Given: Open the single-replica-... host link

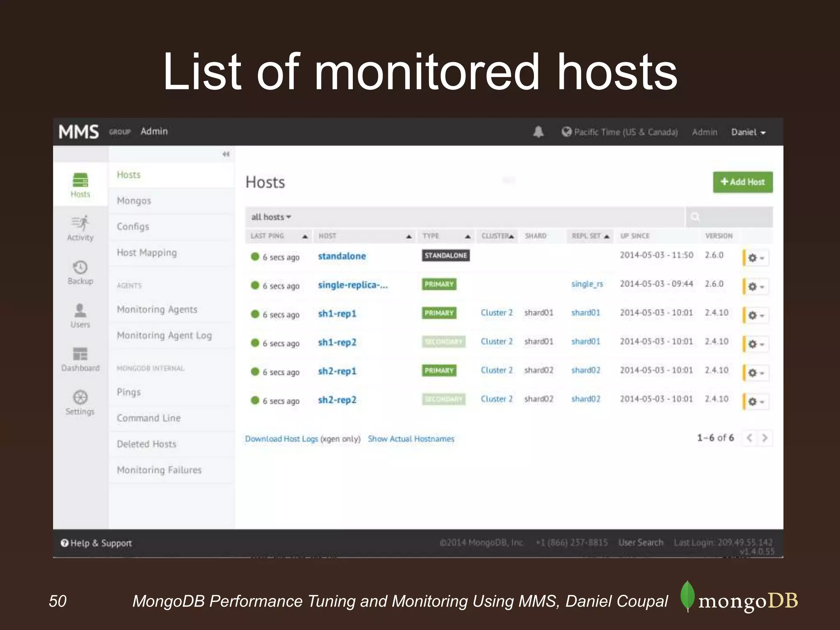Looking at the screenshot, I should click(x=353, y=285).
